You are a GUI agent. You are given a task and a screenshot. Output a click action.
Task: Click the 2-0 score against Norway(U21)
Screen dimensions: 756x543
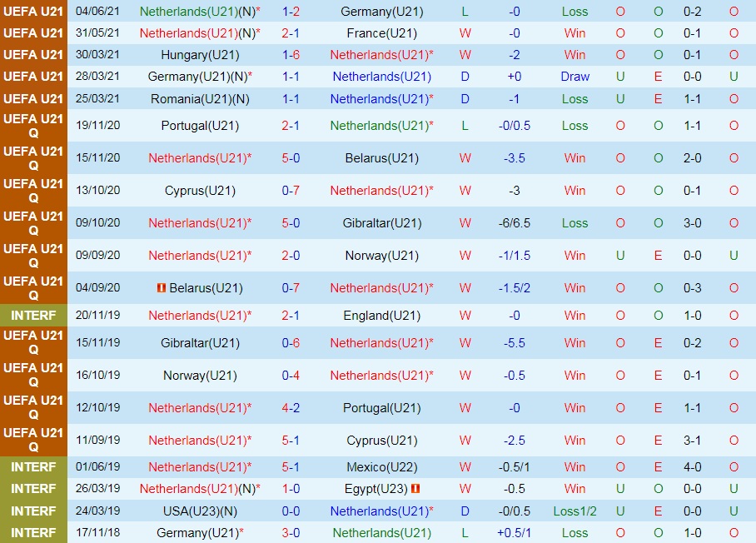pyautogui.click(x=291, y=255)
